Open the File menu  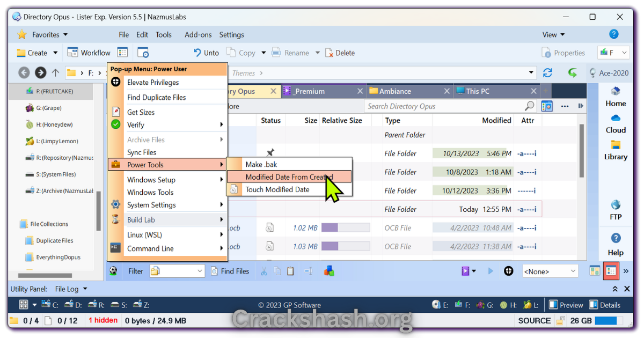point(123,34)
